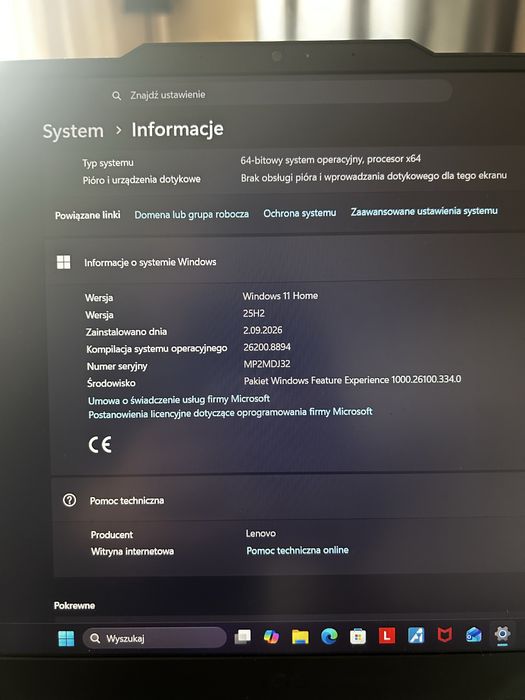Open Pomoc techniczna online link
The width and height of the screenshot is (525, 700).
297,550
